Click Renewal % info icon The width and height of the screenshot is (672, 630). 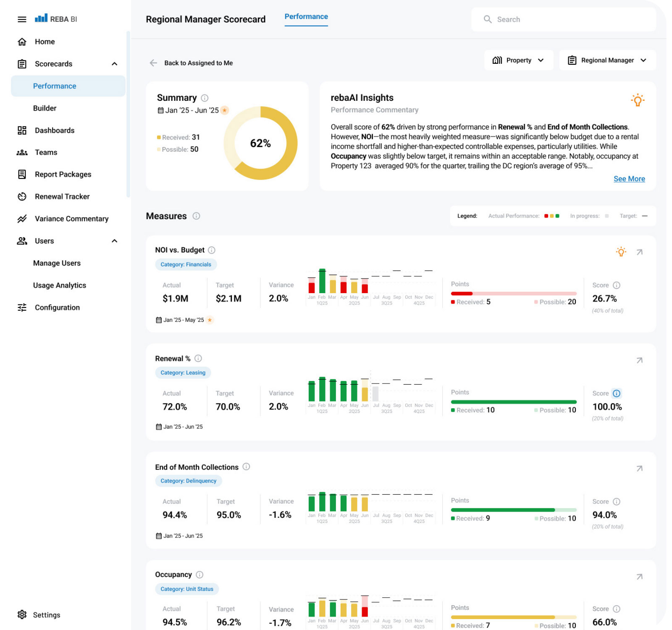(x=198, y=358)
